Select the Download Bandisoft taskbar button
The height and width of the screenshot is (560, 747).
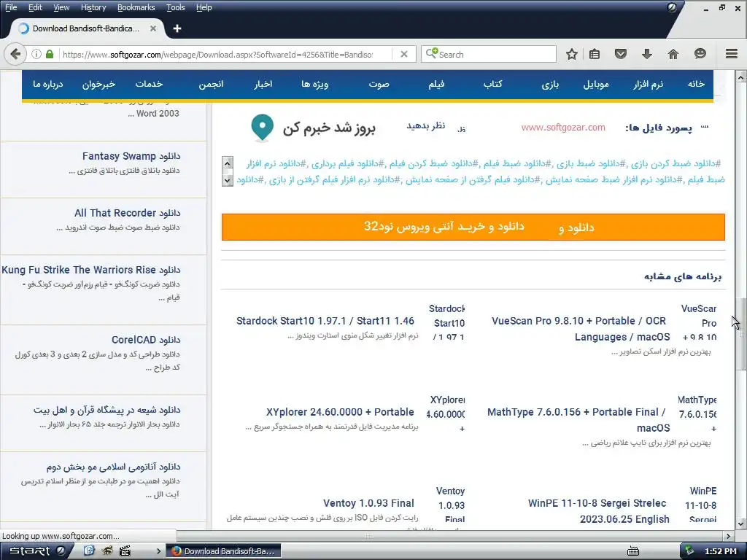[x=223, y=551]
